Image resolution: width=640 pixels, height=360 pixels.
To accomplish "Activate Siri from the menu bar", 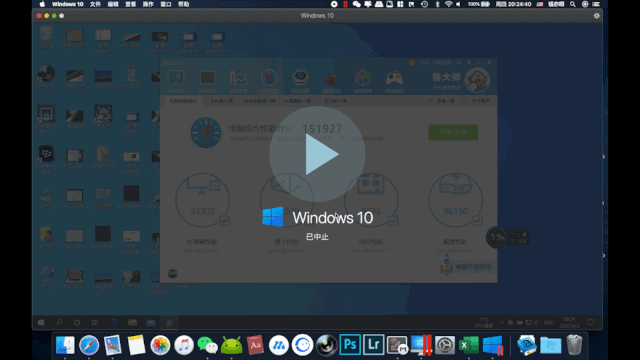I will (585, 4).
